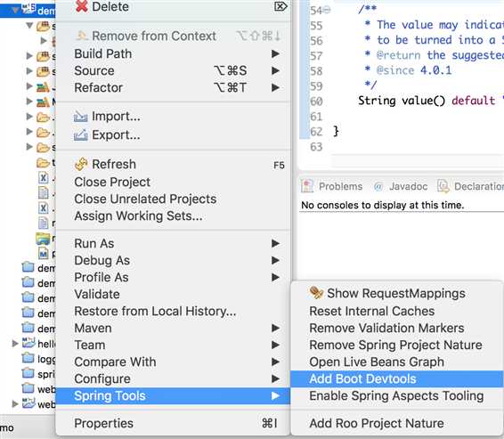Image resolution: width=504 pixels, height=439 pixels.
Task: Choose Remove Validation Markers
Action: pos(396,328)
